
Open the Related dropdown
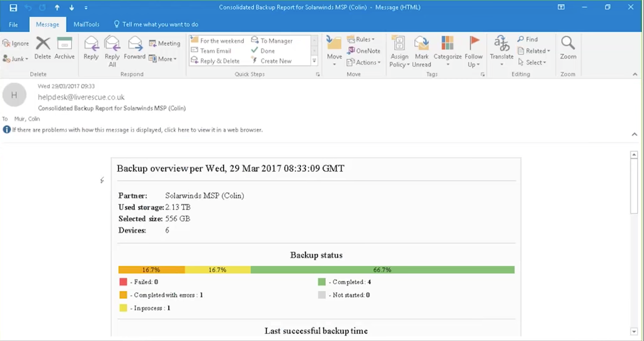pos(534,50)
